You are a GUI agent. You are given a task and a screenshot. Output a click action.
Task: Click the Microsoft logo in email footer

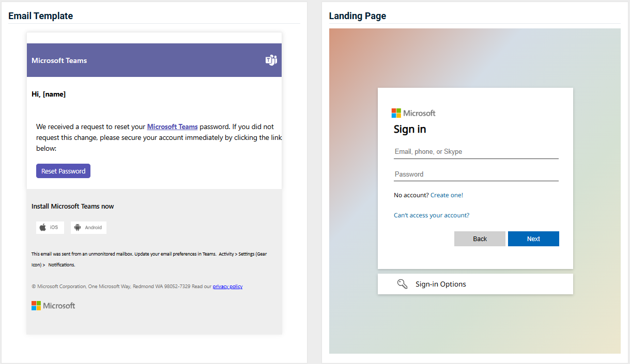[53, 306]
